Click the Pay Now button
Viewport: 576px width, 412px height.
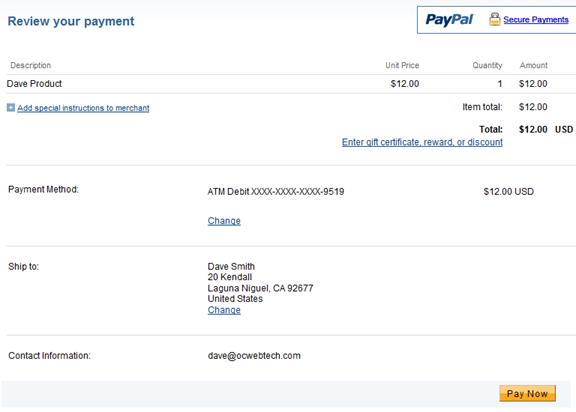click(x=527, y=394)
